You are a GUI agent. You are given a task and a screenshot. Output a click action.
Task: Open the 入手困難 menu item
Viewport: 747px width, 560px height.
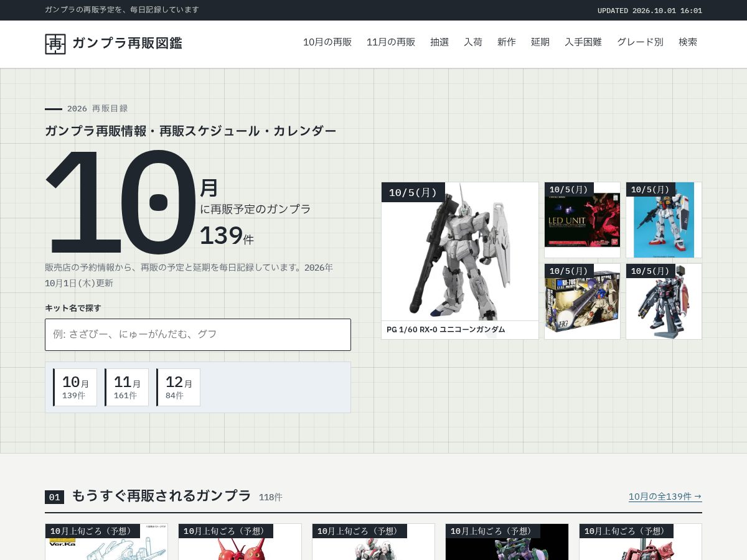coord(583,42)
